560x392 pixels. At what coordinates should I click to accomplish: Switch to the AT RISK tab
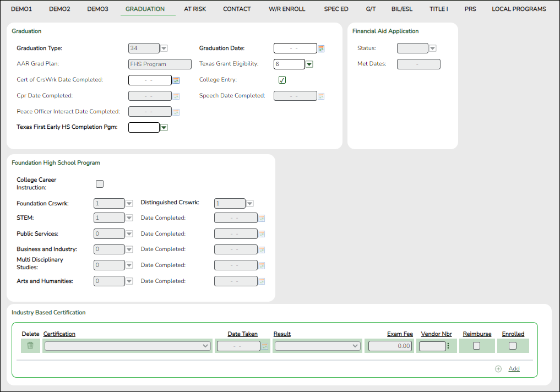[x=195, y=9]
